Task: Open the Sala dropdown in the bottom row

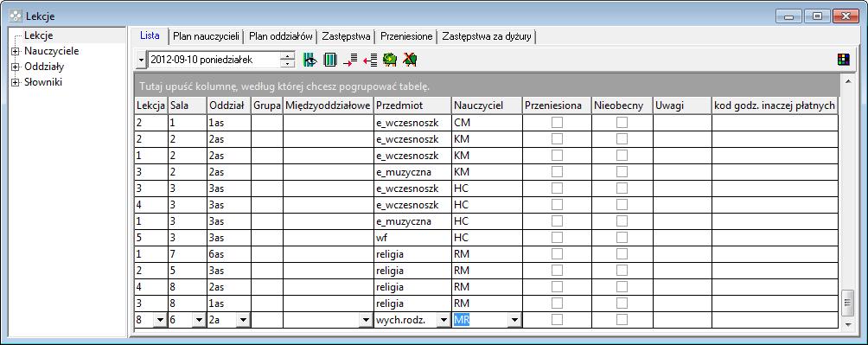Action: (x=199, y=320)
